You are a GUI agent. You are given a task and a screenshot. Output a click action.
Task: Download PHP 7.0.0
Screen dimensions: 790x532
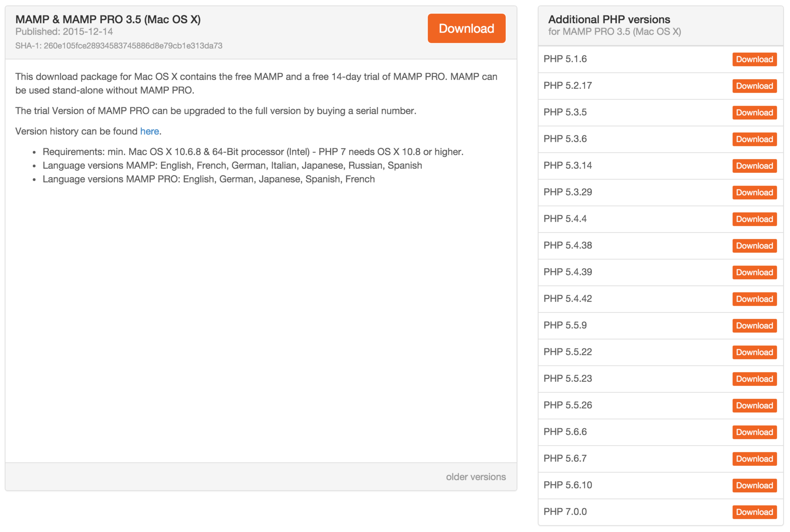click(754, 512)
